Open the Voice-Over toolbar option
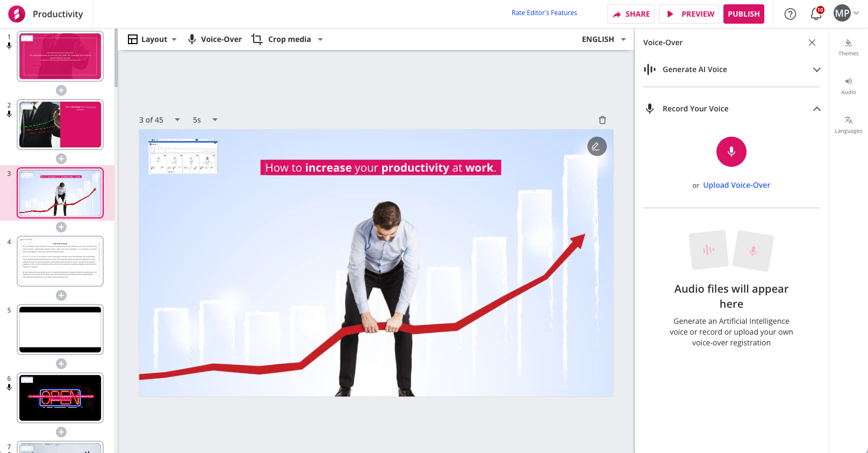868x453 pixels. [214, 39]
